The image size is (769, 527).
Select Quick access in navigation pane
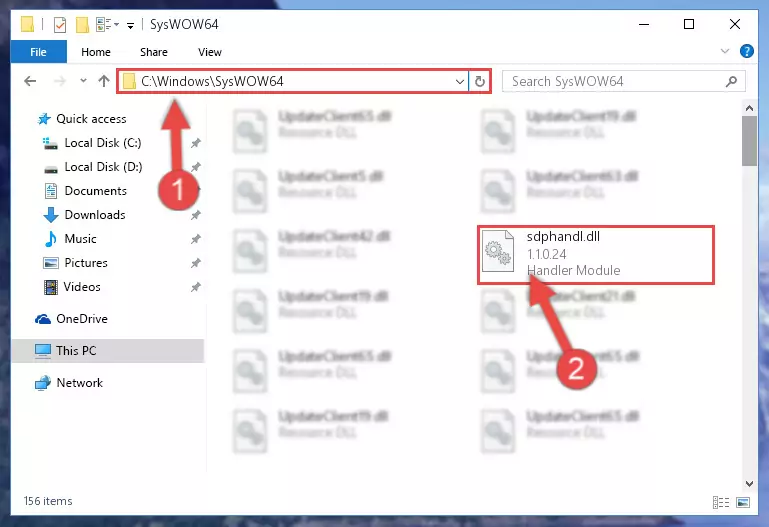(91, 119)
